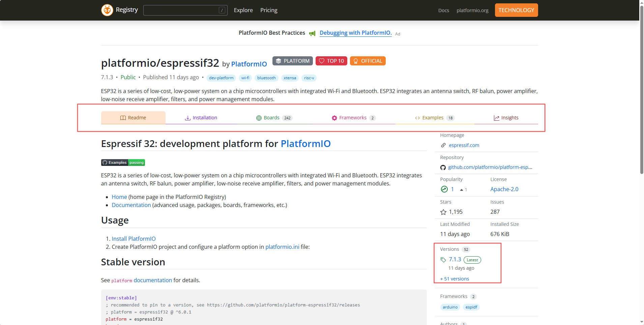Select the wi-fi tag
This screenshot has height=325, width=644.
tap(245, 78)
